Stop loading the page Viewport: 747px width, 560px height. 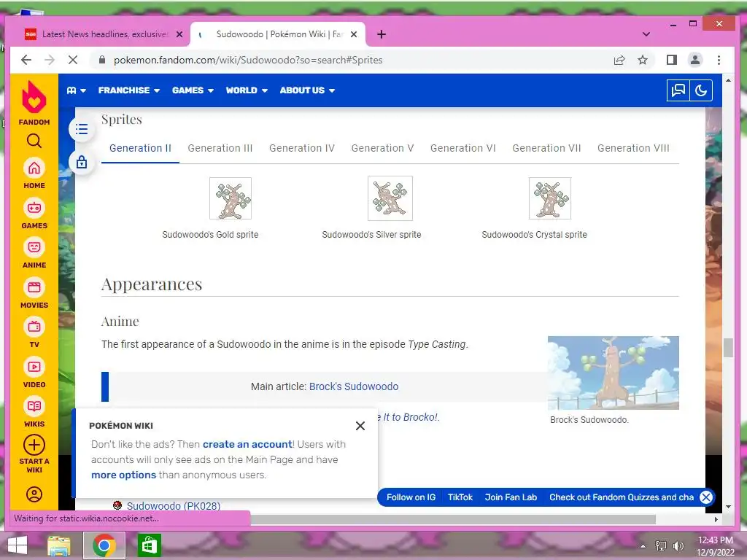click(x=73, y=60)
